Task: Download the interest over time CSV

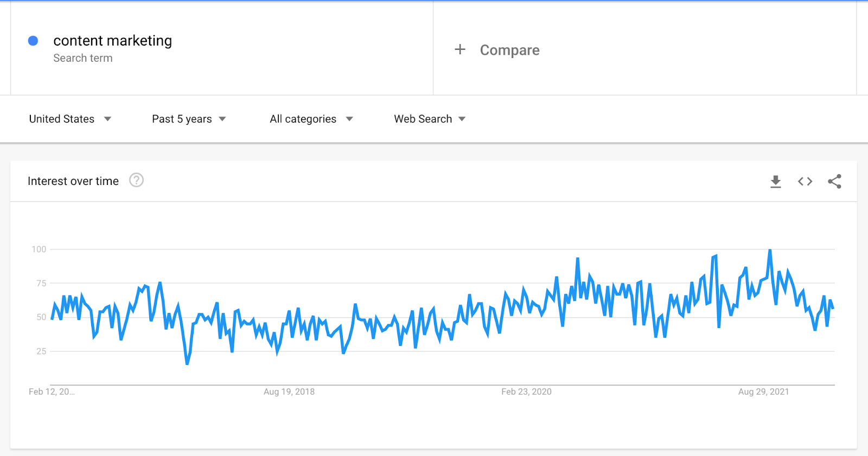Action: pyautogui.click(x=776, y=182)
